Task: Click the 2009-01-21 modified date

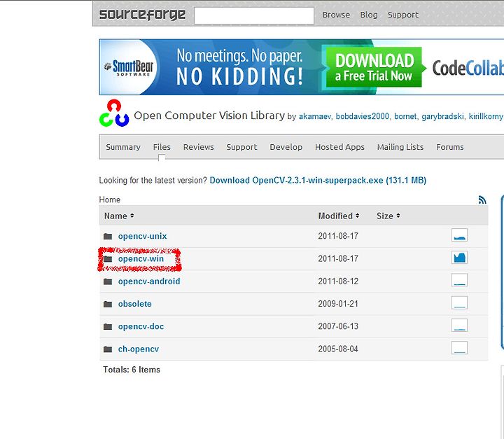Action: click(x=338, y=304)
